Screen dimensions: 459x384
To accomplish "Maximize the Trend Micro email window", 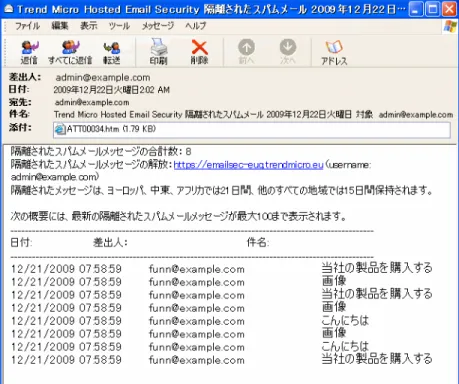I will [433, 9].
